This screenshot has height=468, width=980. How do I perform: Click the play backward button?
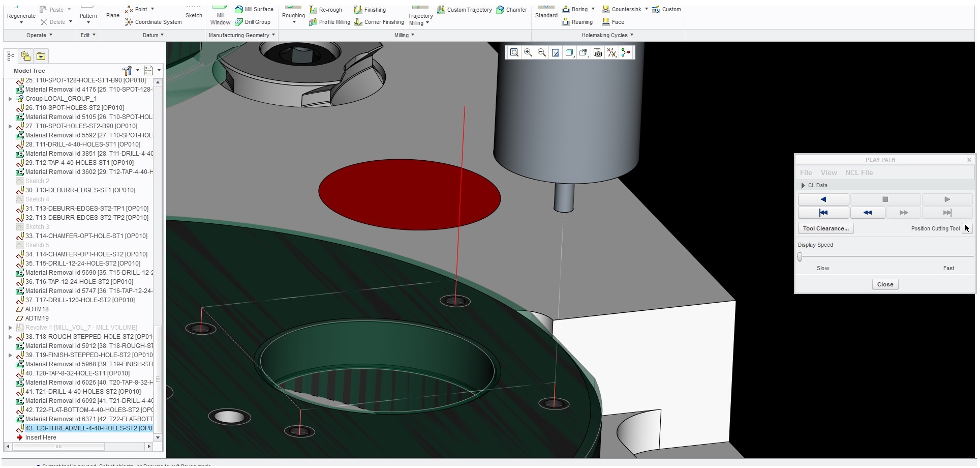823,199
